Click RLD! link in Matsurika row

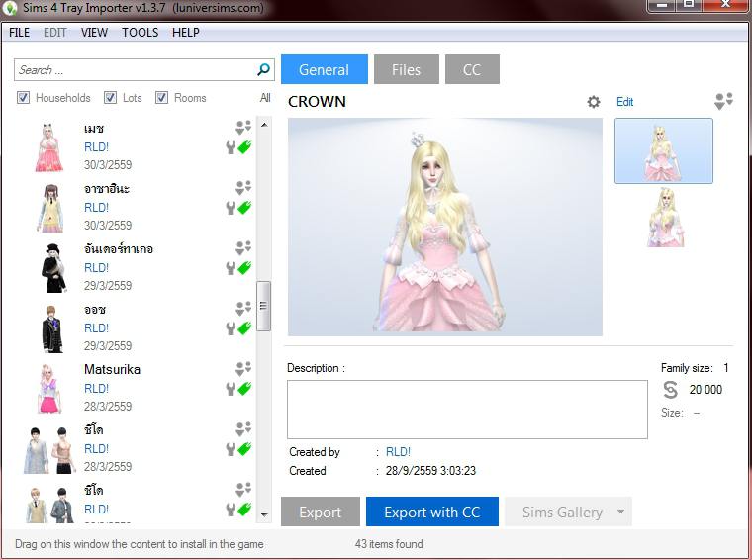[96, 389]
